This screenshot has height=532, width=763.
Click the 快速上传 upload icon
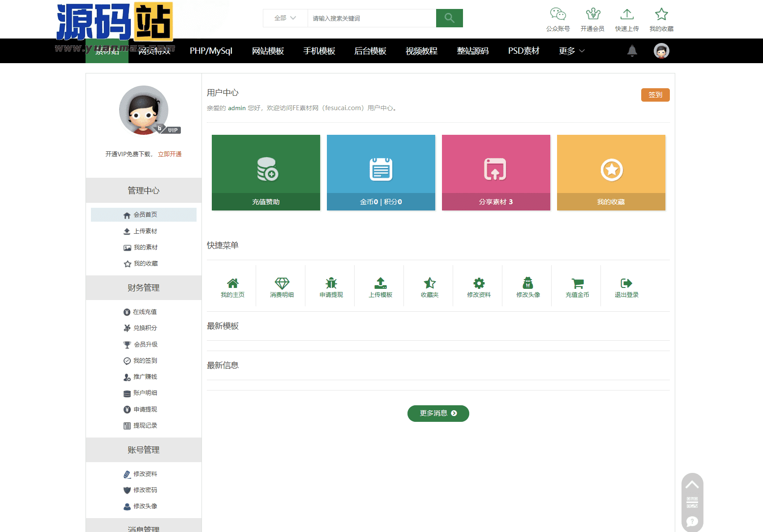[627, 15]
